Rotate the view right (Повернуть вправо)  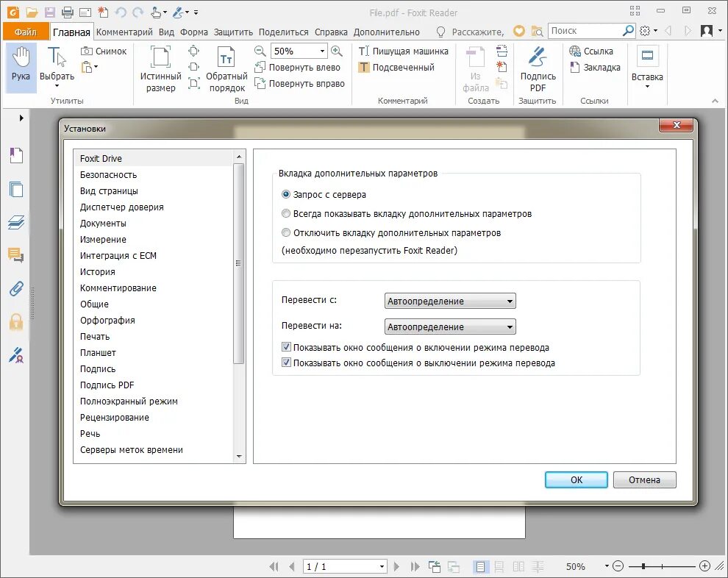coord(299,84)
